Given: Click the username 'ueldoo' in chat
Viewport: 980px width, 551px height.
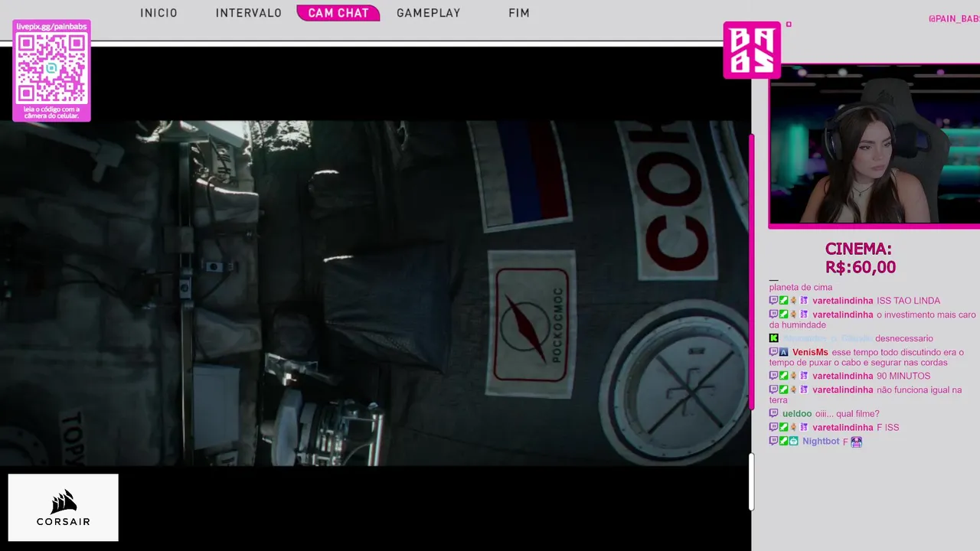Looking at the screenshot, I should pyautogui.click(x=797, y=414).
